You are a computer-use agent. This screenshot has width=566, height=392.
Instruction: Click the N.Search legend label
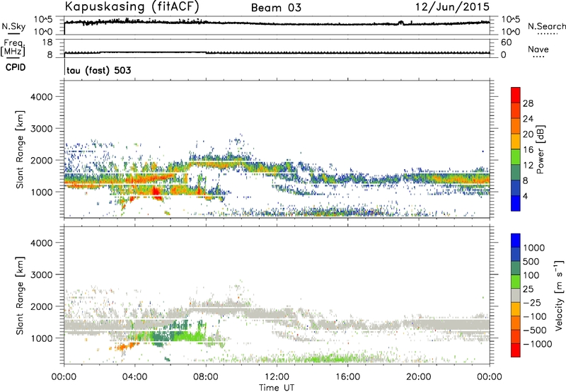[546, 26]
